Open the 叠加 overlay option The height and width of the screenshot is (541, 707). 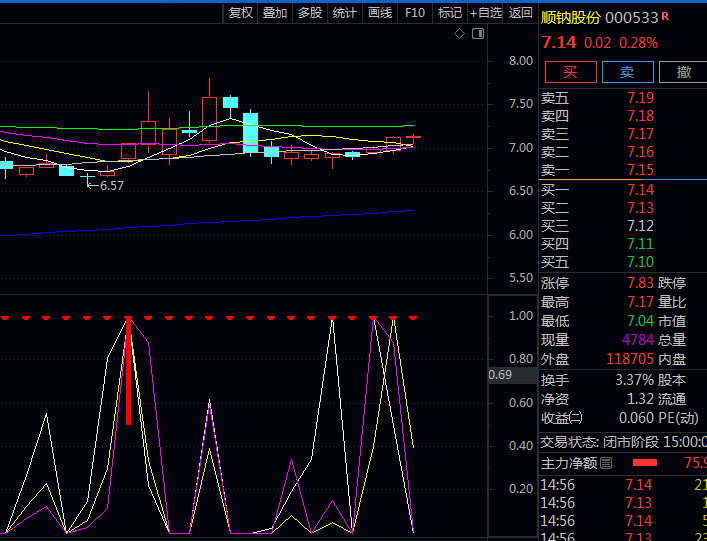click(x=275, y=13)
